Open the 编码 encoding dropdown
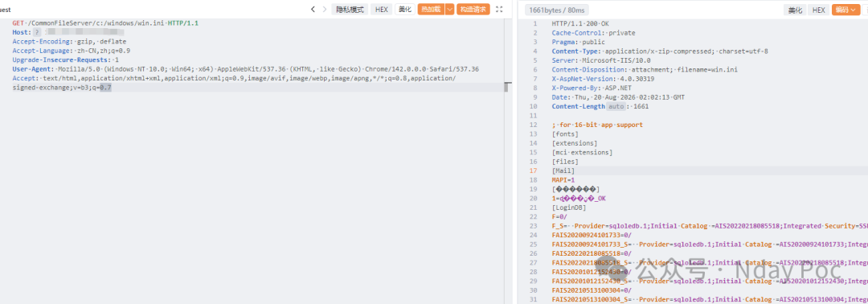 click(846, 10)
